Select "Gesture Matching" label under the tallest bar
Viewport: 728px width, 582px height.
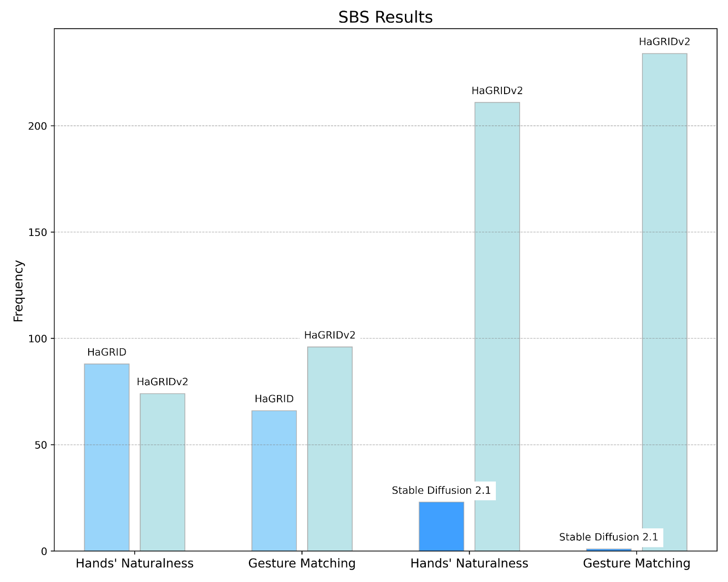pyautogui.click(x=637, y=564)
